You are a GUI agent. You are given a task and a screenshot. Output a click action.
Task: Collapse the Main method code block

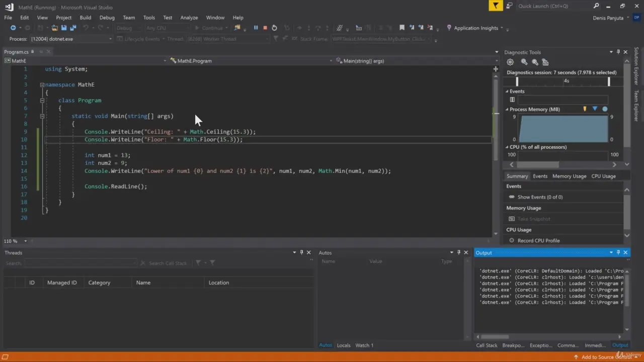pyautogui.click(x=42, y=116)
